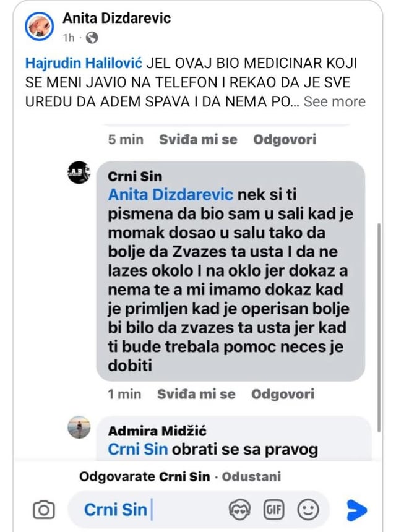Tap the camera icon to attach photo
This screenshot has width=396, height=532.
pos(43,510)
